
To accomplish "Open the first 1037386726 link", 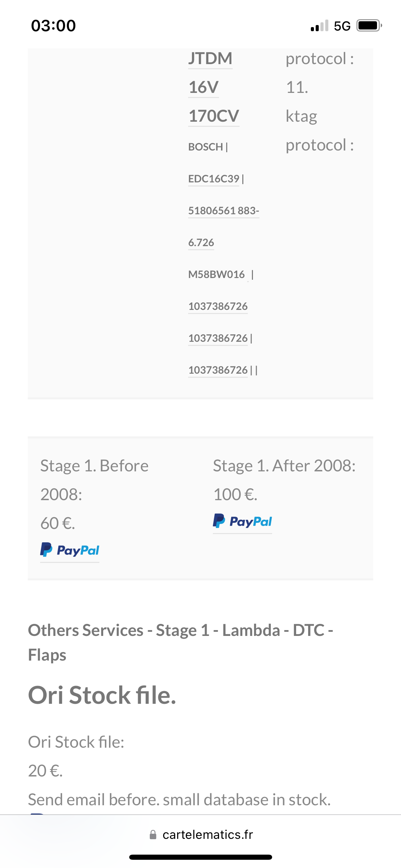I will point(218,306).
